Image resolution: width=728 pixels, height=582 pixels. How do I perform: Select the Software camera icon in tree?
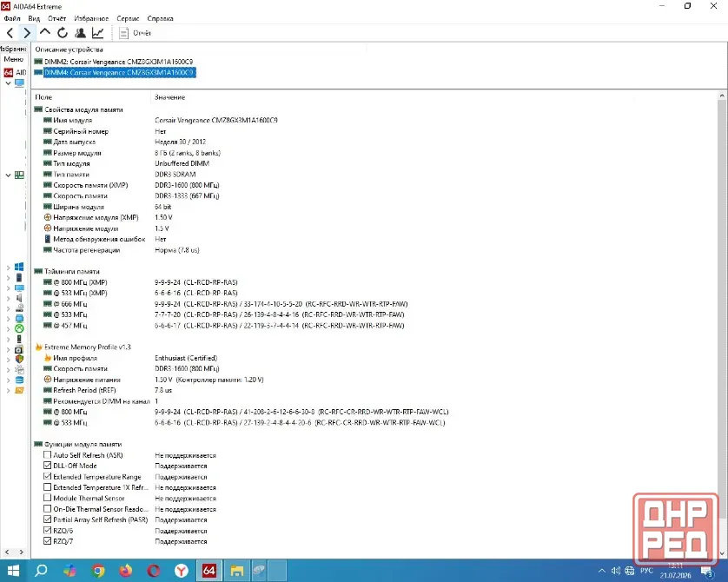(19, 349)
